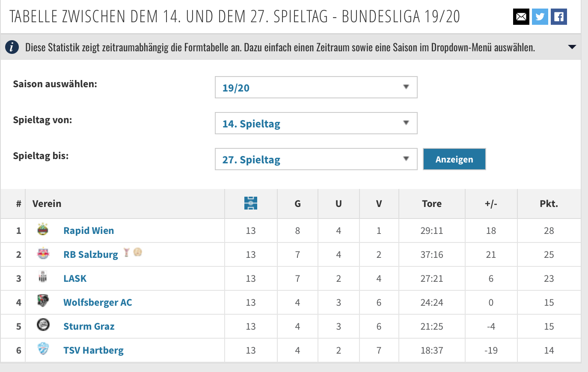588x372 pixels.
Task: Share the table via email icon
Action: pos(521,17)
